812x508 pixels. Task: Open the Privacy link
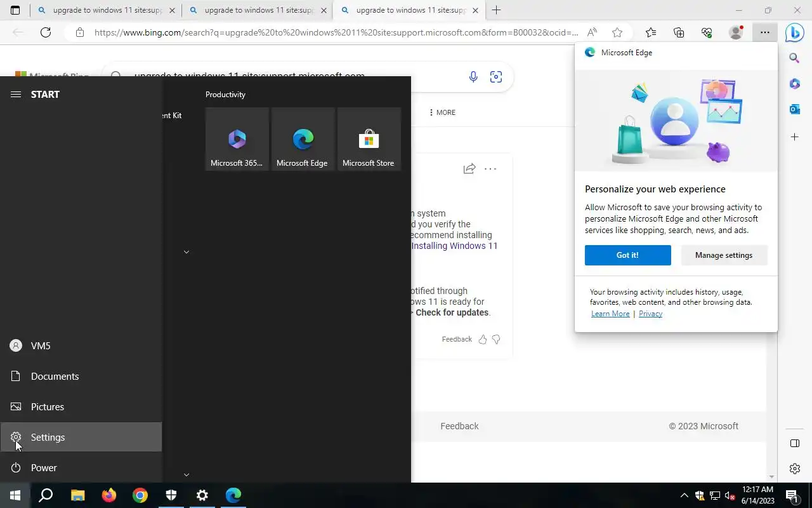pyautogui.click(x=650, y=314)
